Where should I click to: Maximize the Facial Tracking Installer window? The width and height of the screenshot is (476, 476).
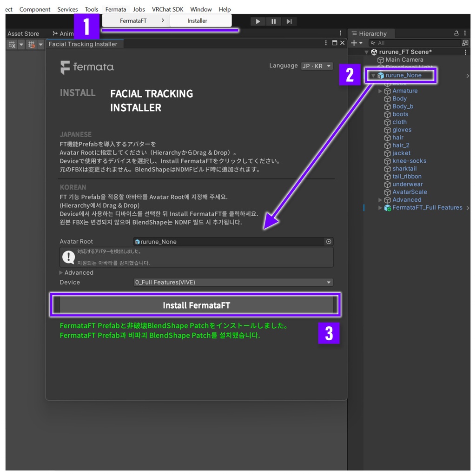tap(335, 43)
